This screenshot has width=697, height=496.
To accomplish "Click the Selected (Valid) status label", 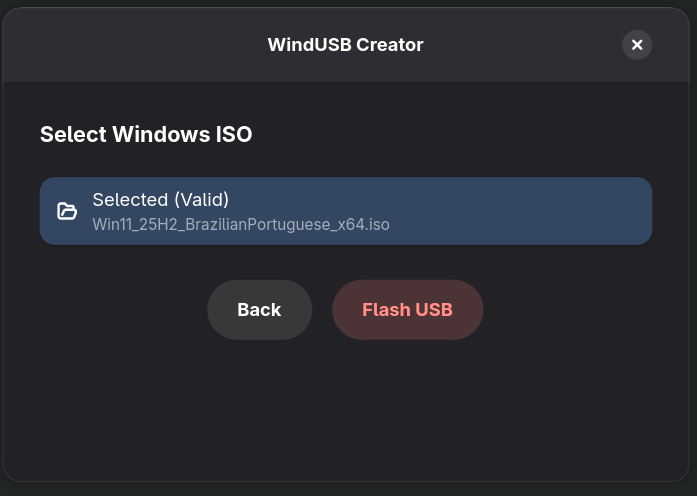I will pos(161,199).
